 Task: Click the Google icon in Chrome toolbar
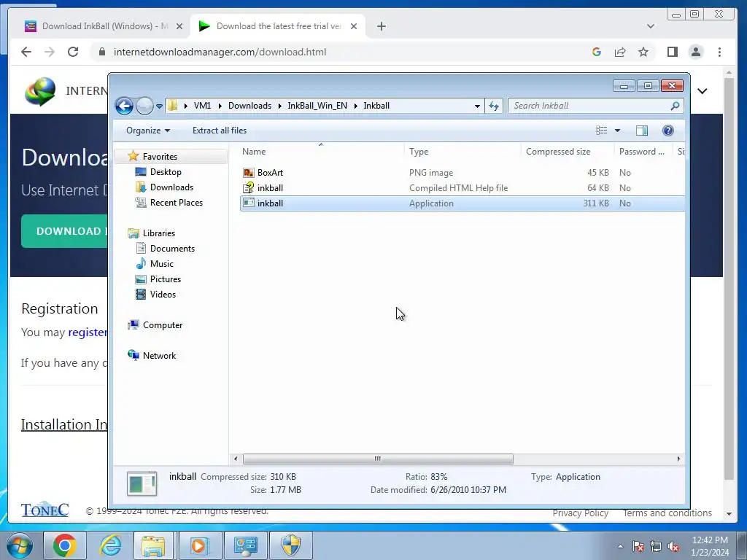pyautogui.click(x=597, y=52)
